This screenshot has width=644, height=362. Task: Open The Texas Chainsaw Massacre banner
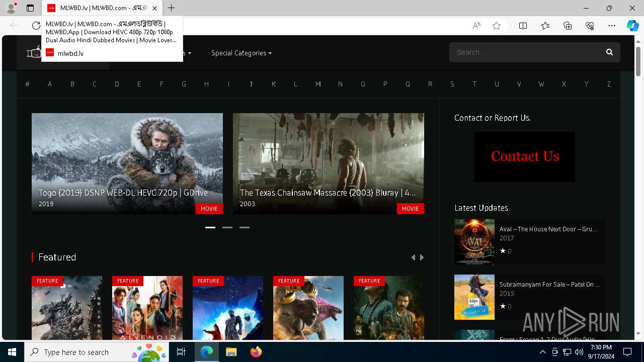click(x=329, y=163)
